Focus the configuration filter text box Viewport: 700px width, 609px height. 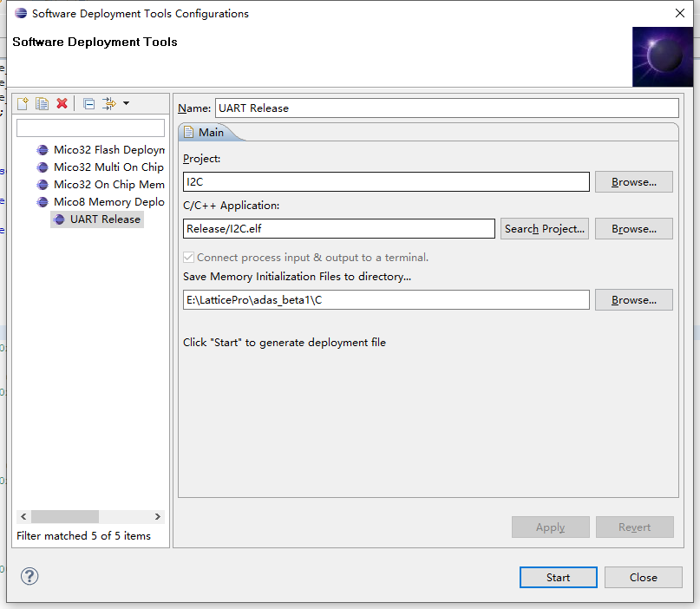coord(90,128)
